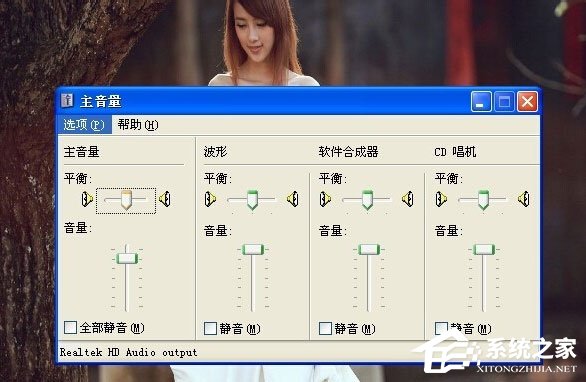Mute the CD 唱机 channel checkbox
Image resolution: width=586 pixels, height=382 pixels.
[x=441, y=329]
